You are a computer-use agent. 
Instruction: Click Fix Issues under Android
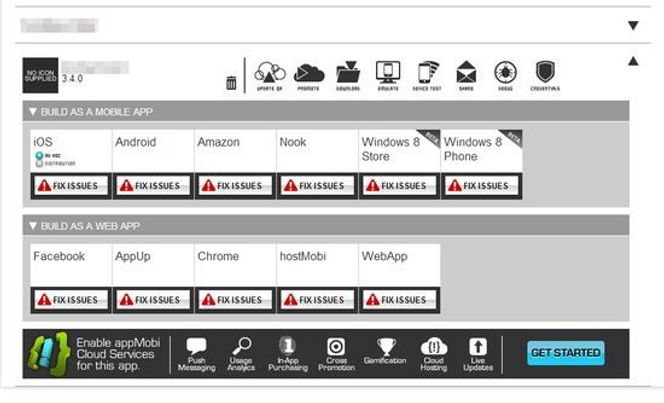153,186
